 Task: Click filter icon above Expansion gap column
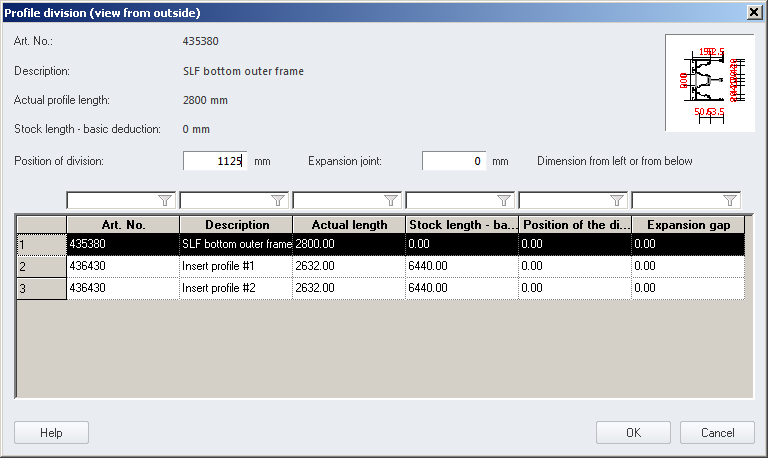coord(730,200)
